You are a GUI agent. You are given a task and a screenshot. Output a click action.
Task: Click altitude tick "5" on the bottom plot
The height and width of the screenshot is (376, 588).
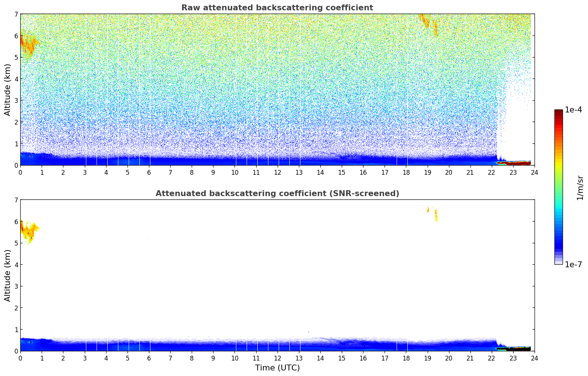(x=16, y=243)
